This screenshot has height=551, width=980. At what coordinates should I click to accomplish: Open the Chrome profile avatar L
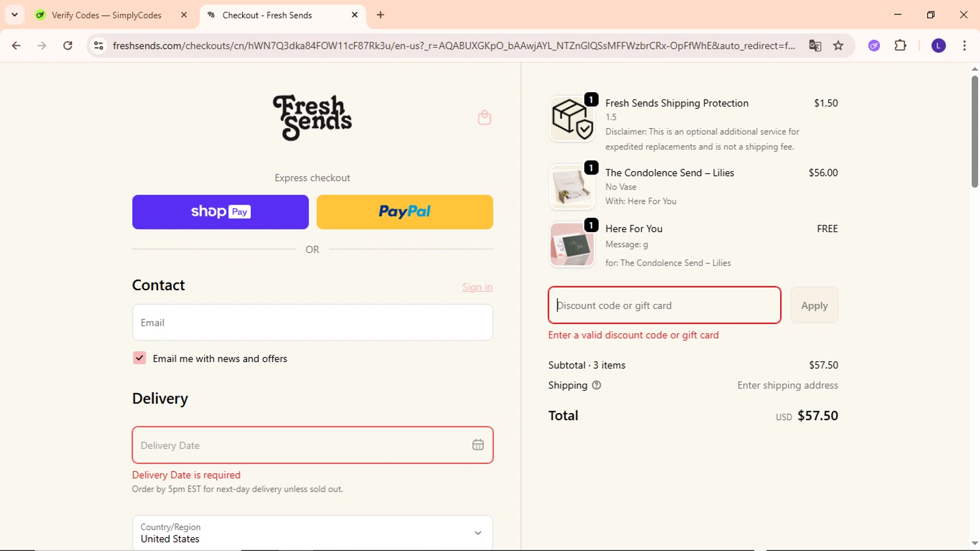(938, 46)
